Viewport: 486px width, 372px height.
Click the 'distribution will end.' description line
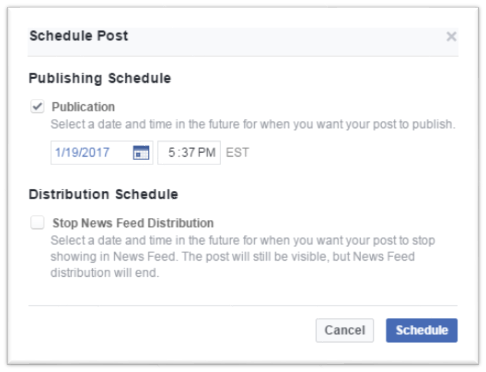pos(105,273)
